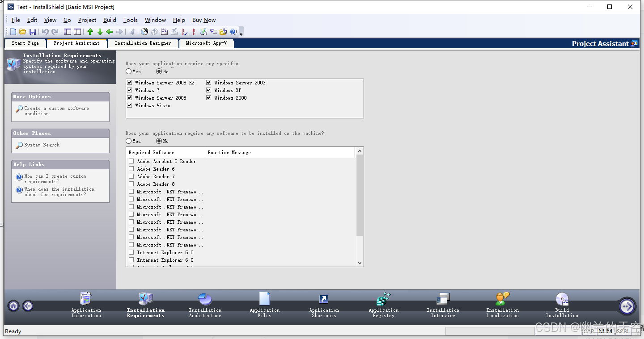Click the blue question mark Help icon
Screen dimensions: 644x339
point(233,32)
